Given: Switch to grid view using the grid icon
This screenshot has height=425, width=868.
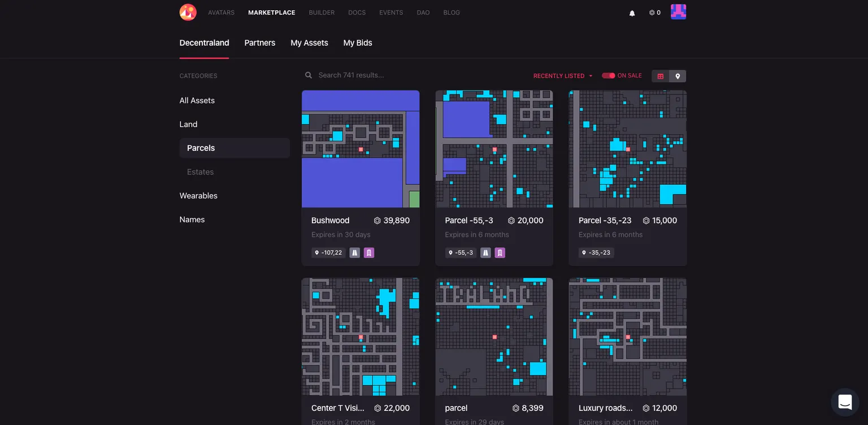Looking at the screenshot, I should (660, 76).
